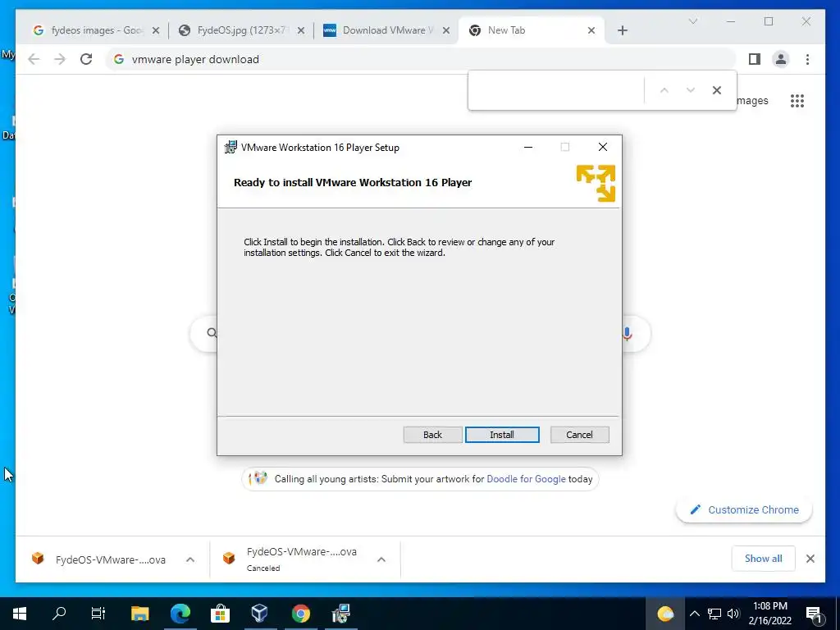Go forward in Chrome browser
The image size is (840, 630).
point(59,59)
